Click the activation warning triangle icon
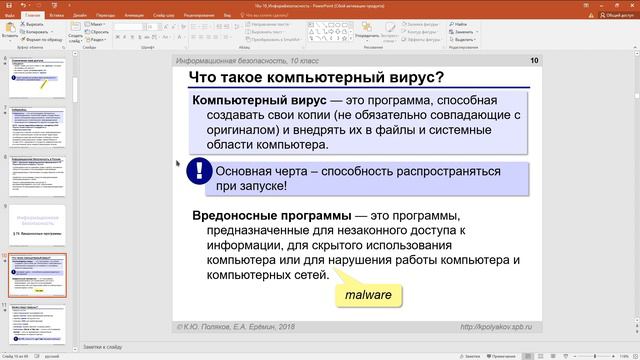 pos(591,15)
